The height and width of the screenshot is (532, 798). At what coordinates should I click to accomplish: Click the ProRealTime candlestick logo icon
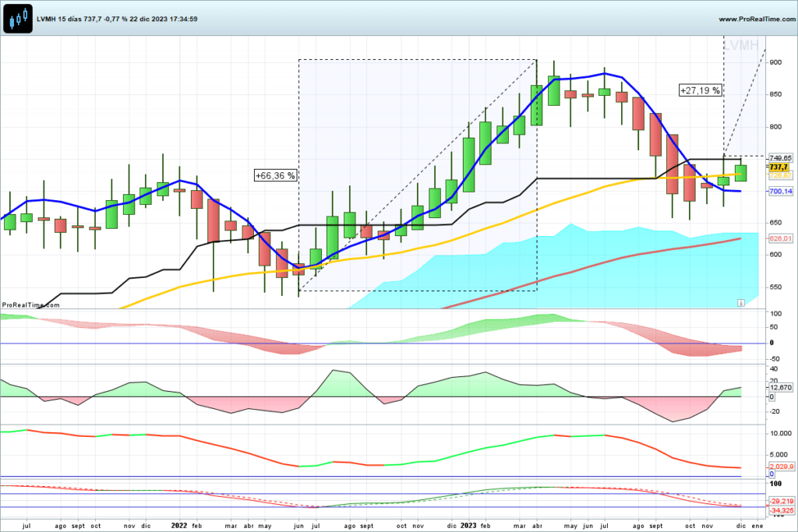point(18,19)
